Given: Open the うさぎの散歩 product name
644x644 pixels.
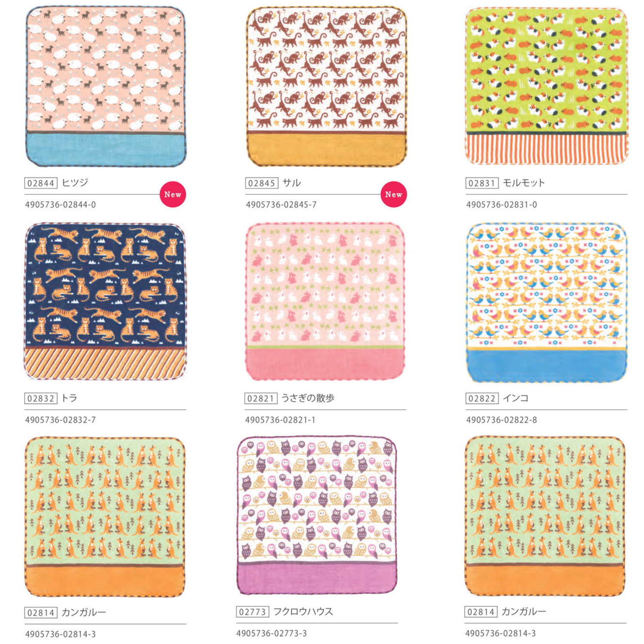Looking at the screenshot, I should [x=308, y=398].
